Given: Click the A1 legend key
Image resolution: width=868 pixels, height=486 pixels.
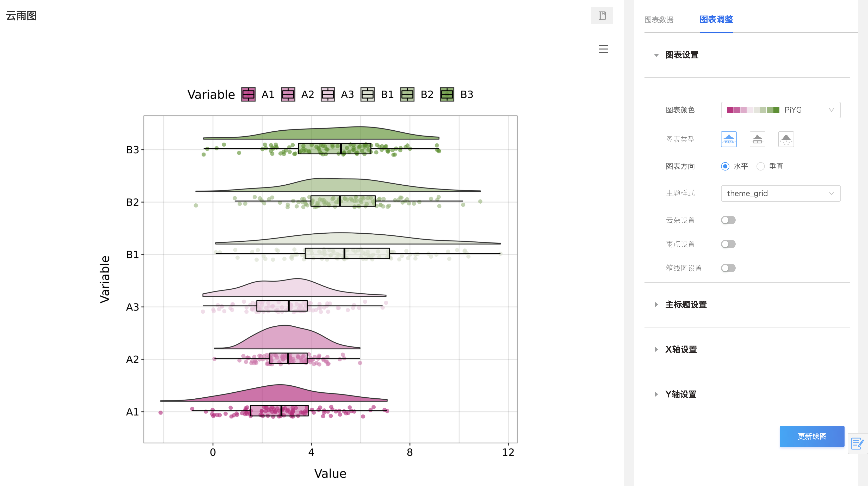Looking at the screenshot, I should click(x=248, y=94).
